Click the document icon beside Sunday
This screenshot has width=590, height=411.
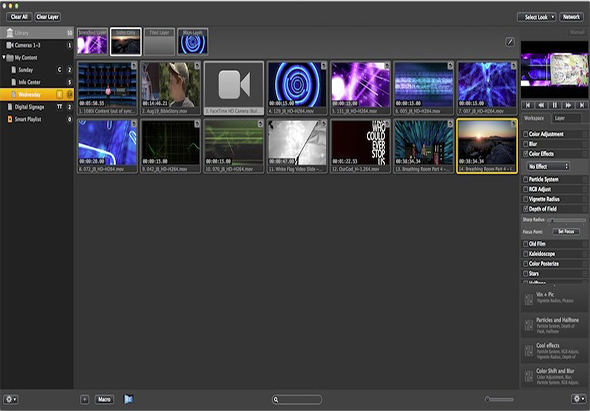[14, 70]
